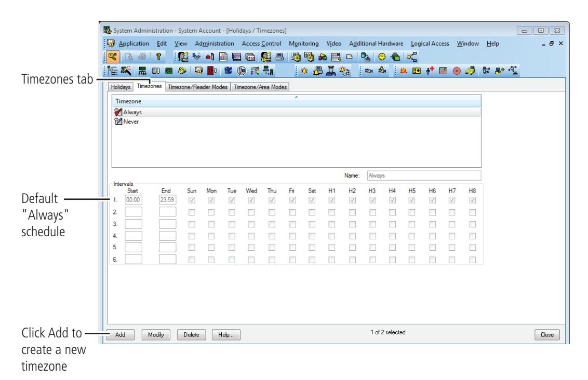Switch to the Timezone/Area Modes tab
This screenshot has width=588, height=380.
click(260, 87)
